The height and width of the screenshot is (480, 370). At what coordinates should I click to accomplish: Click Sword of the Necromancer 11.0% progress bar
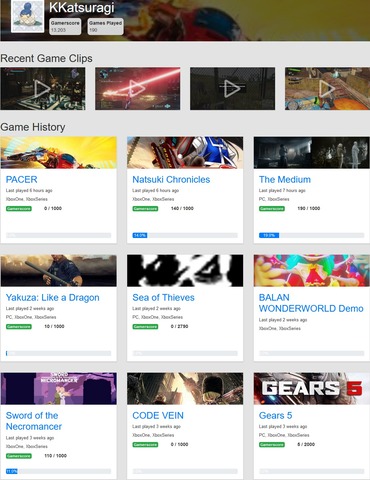(x=59, y=471)
